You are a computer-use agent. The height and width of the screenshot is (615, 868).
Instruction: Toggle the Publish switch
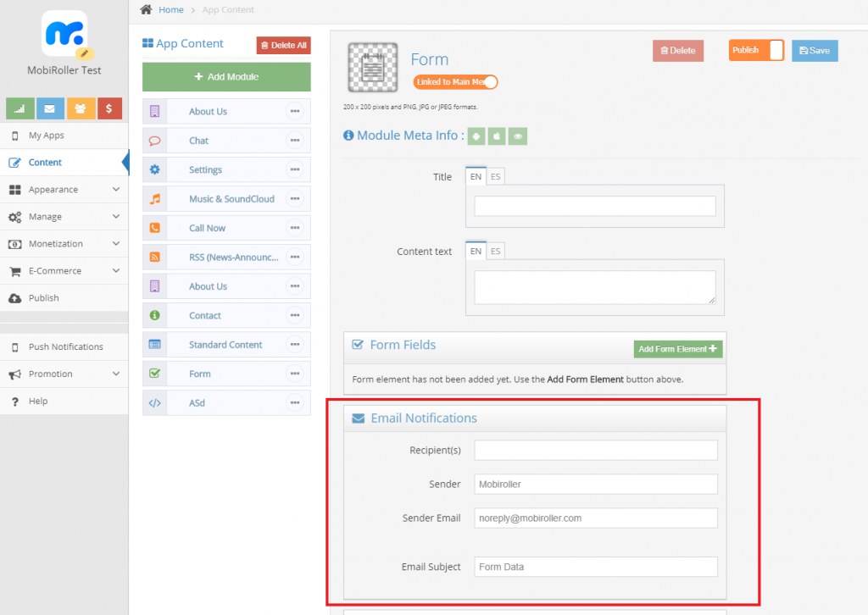coord(755,51)
